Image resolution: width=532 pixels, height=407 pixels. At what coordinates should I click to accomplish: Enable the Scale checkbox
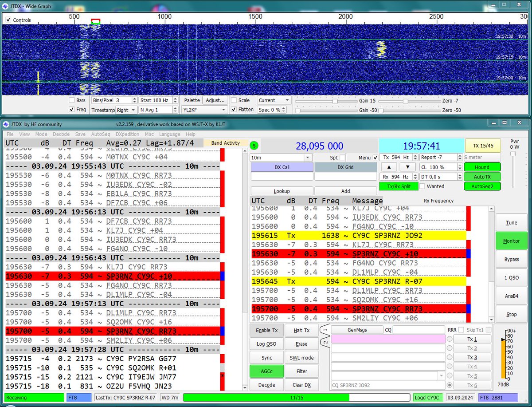234,100
